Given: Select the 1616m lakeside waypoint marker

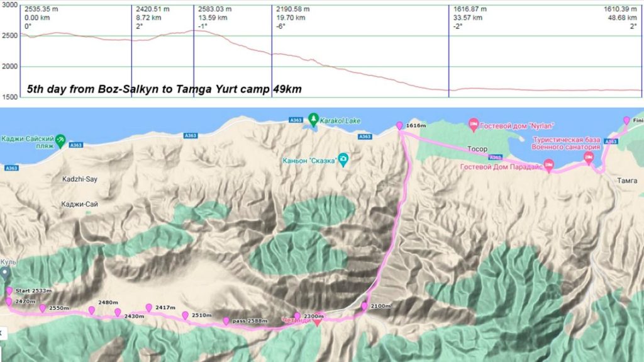Looking at the screenshot, I should (399, 125).
